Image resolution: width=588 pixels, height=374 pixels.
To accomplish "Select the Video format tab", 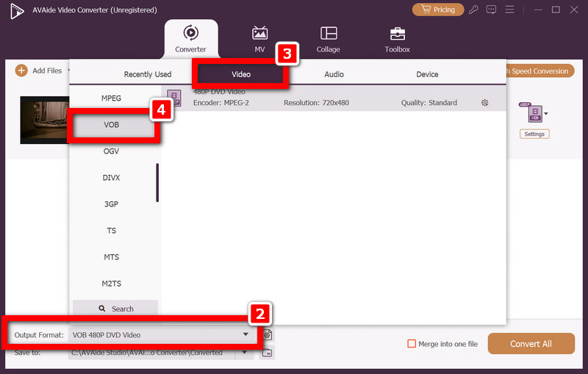I will point(241,74).
